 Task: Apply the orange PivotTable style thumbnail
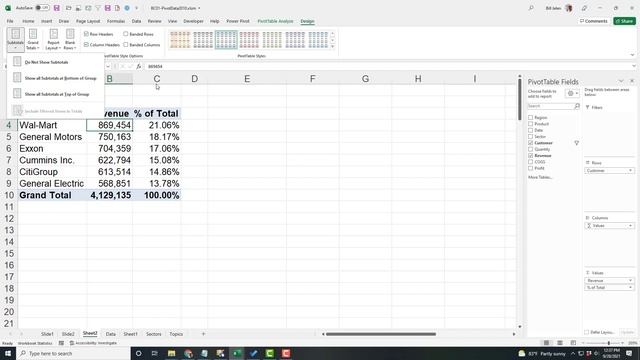180,40
